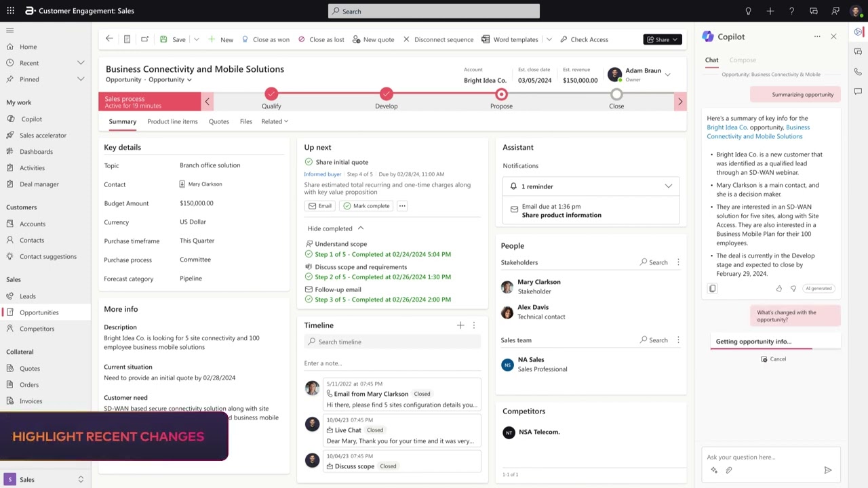The image size is (868, 488).
Task: Switch to the Summary tab
Action: click(123, 121)
